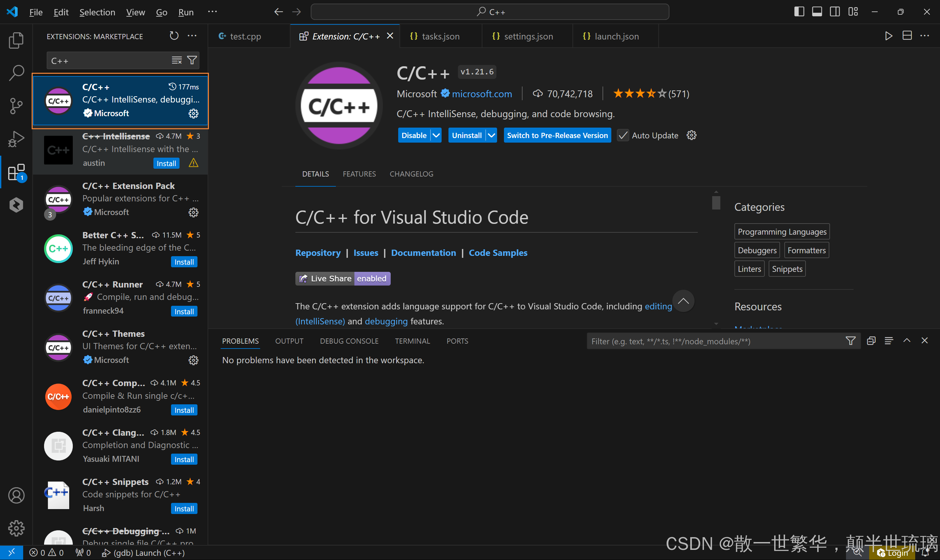Expand the Uninstall button dropdown arrow

click(491, 135)
